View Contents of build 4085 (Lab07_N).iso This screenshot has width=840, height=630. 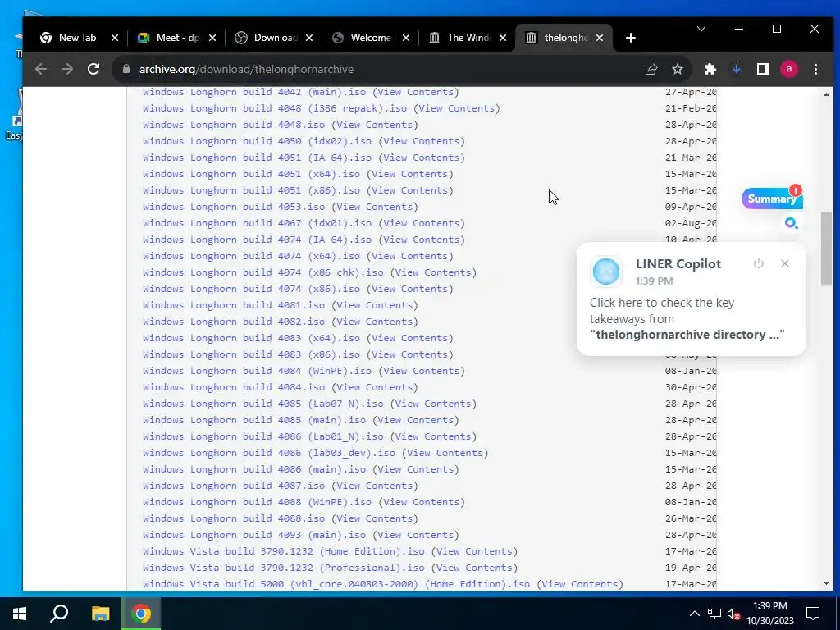pos(433,404)
